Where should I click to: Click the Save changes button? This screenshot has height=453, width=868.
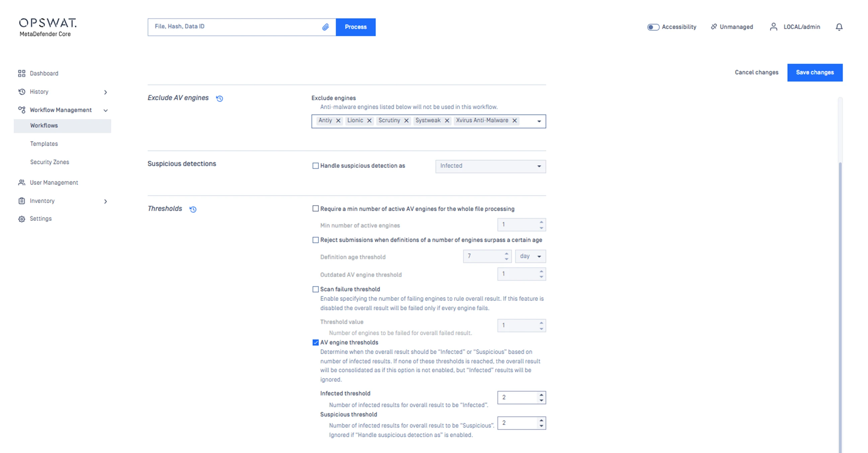click(x=814, y=72)
